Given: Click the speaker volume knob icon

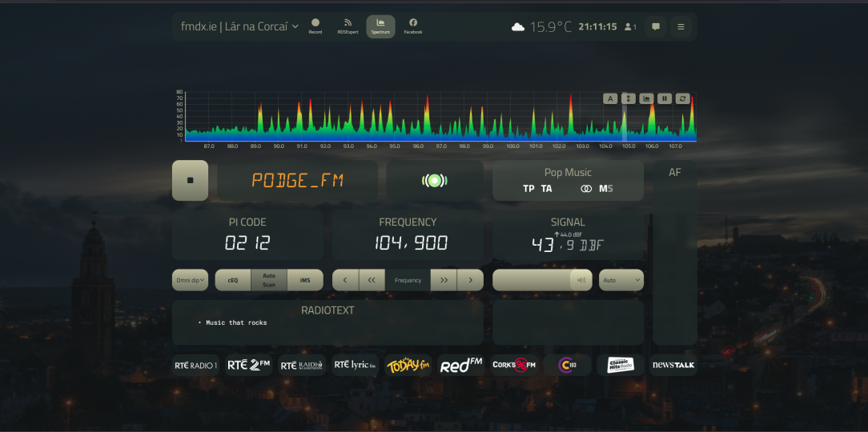Looking at the screenshot, I should [581, 280].
